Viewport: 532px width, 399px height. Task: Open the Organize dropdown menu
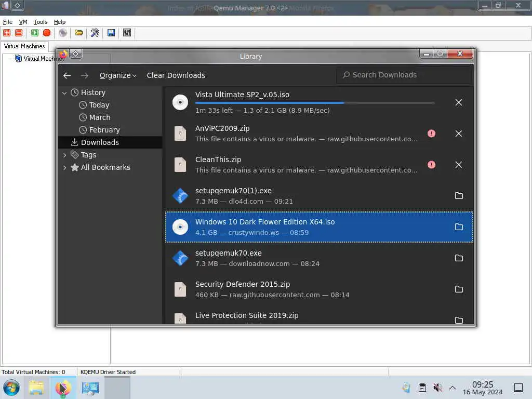(x=118, y=75)
